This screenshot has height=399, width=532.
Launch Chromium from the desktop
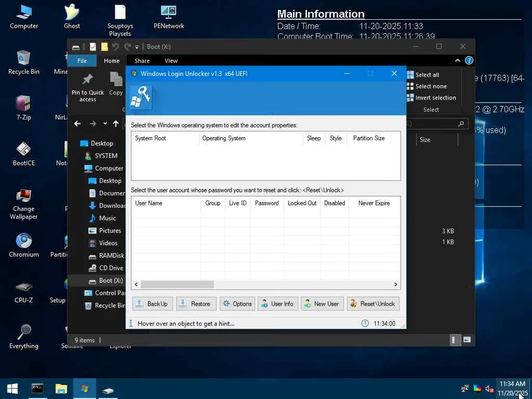click(x=24, y=245)
